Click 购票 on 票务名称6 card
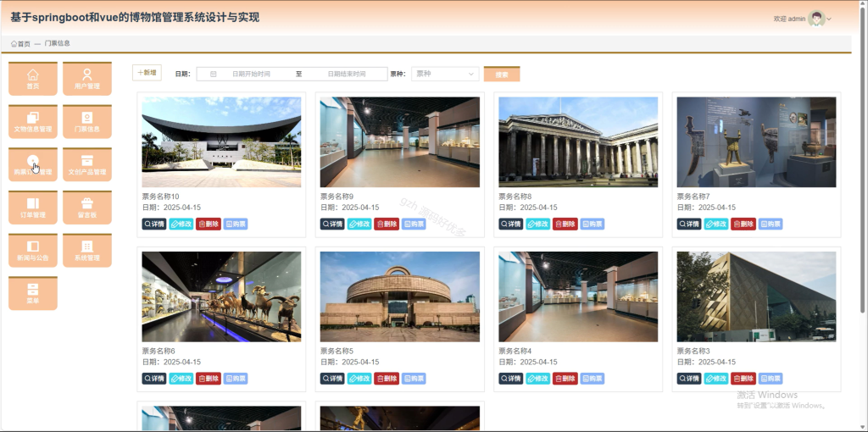Image resolution: width=868 pixels, height=432 pixels. coord(236,379)
